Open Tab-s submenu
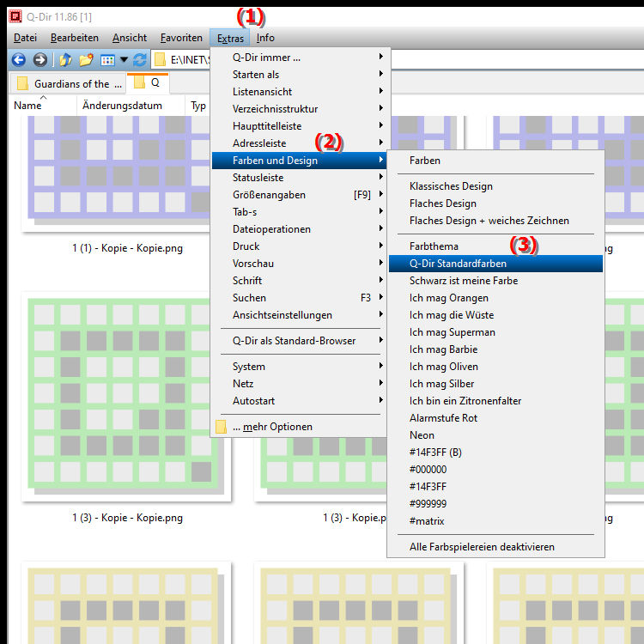The image size is (644, 644). [299, 212]
